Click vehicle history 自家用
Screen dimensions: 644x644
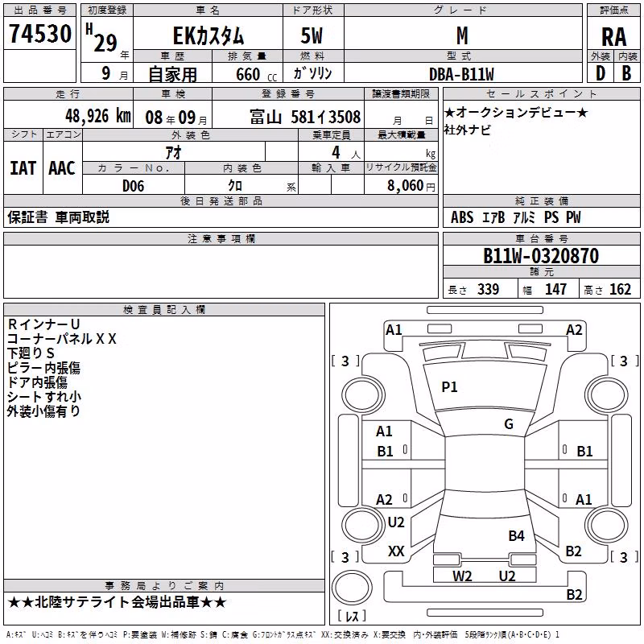coord(172,74)
